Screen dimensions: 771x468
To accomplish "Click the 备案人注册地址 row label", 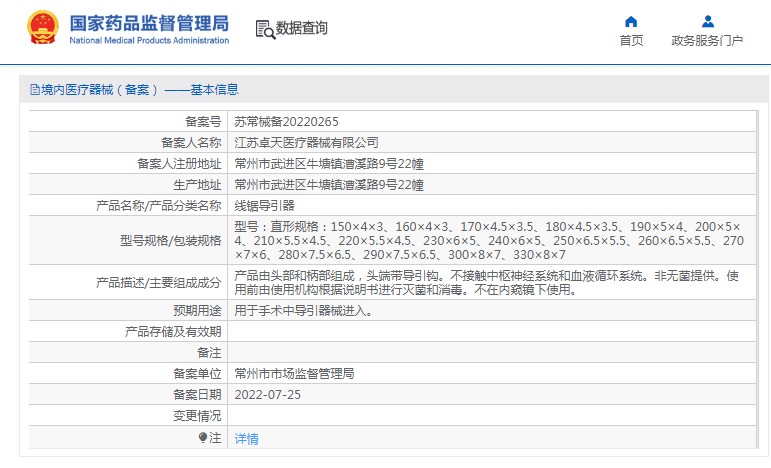I will click(179, 164).
